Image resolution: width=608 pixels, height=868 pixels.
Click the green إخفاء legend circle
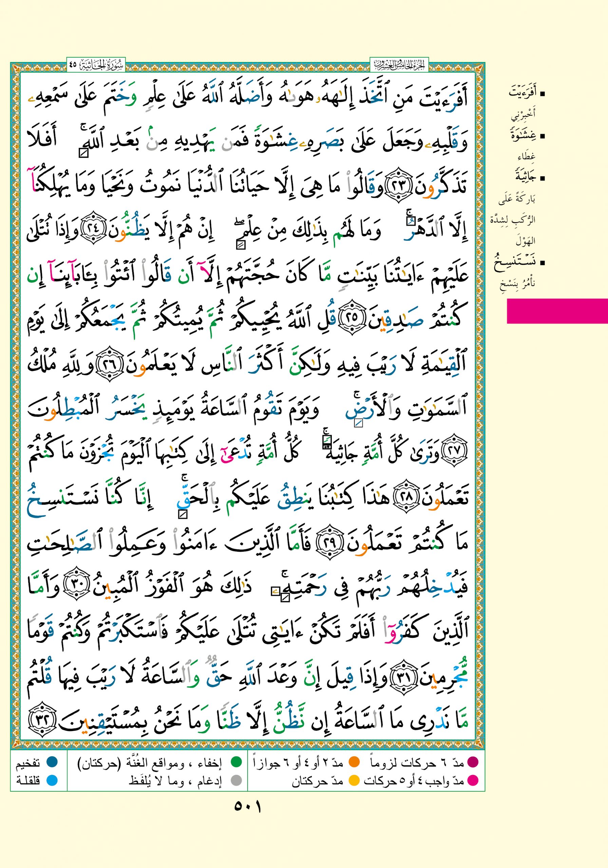pyautogui.click(x=236, y=762)
